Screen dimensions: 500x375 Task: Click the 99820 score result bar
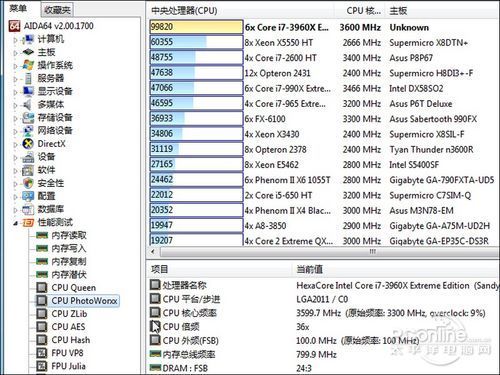pyautogui.click(x=196, y=27)
